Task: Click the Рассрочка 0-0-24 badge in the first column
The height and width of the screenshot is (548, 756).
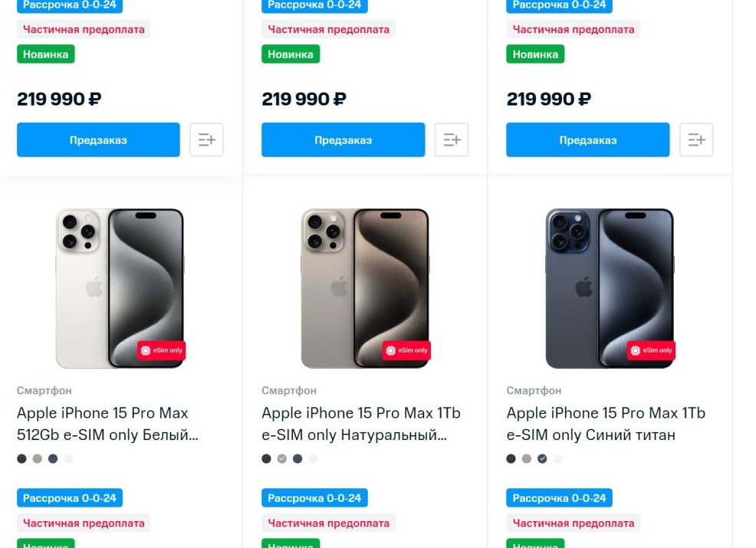Action: tap(70, 6)
